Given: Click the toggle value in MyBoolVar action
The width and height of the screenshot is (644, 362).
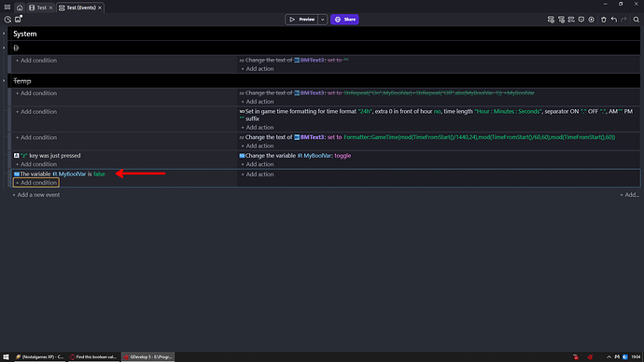Looking at the screenshot, I should click(x=343, y=156).
